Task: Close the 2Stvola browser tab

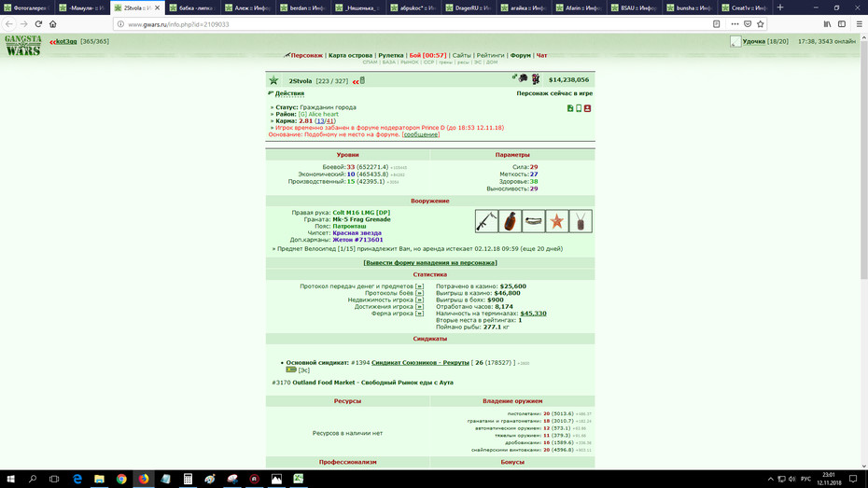Action: tap(157, 7)
